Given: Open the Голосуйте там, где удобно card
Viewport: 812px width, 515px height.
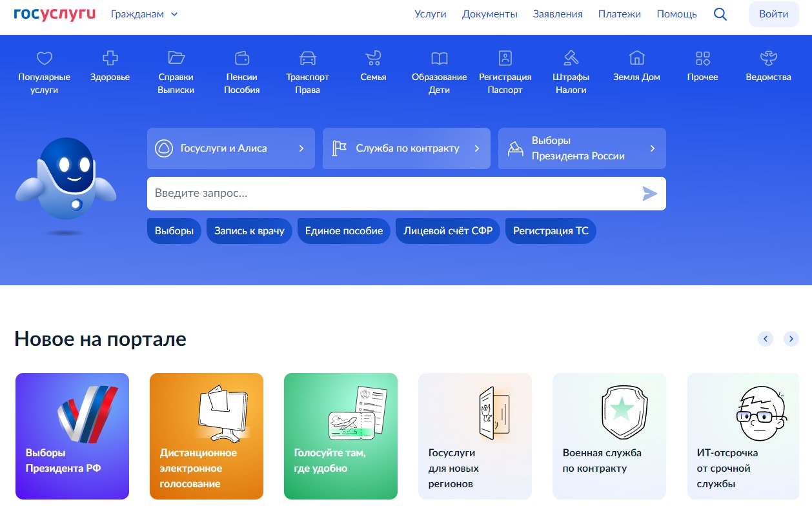Looking at the screenshot, I should tap(341, 436).
